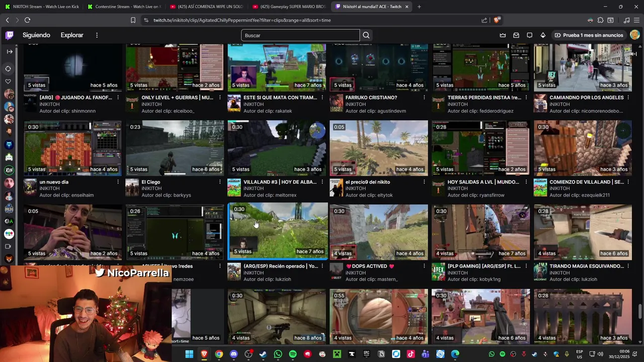Go to the Twitch home logo
This screenshot has width=644, height=362.
coord(9,35)
